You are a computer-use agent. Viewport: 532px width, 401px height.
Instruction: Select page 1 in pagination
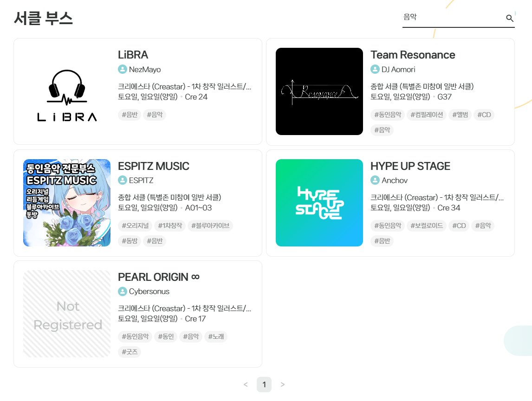[264, 384]
